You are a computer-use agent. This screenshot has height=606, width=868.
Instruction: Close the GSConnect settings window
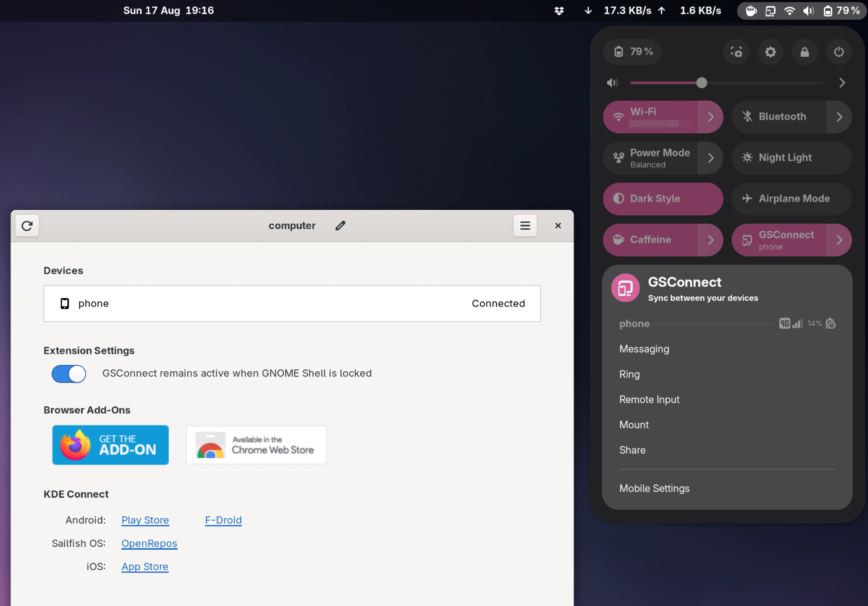(558, 226)
